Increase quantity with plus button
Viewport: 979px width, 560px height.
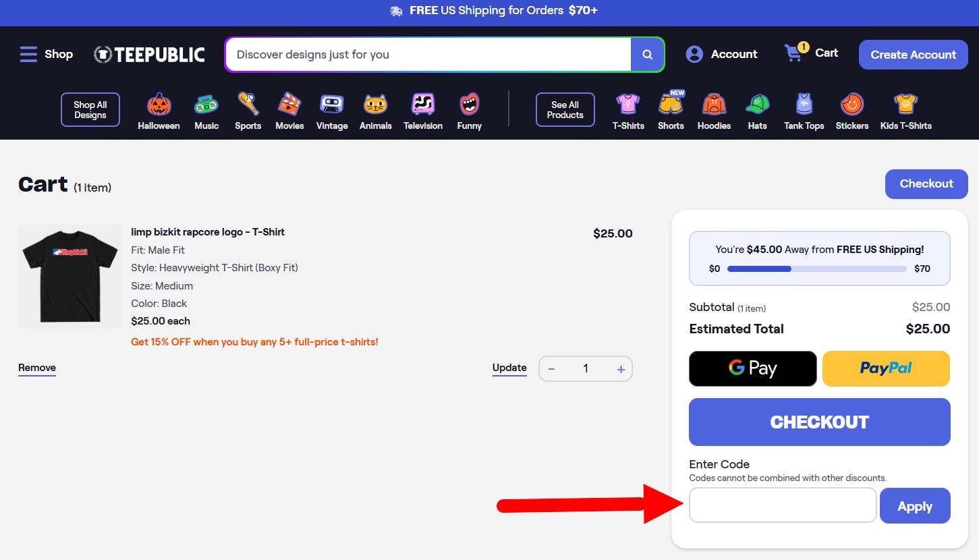click(x=621, y=369)
